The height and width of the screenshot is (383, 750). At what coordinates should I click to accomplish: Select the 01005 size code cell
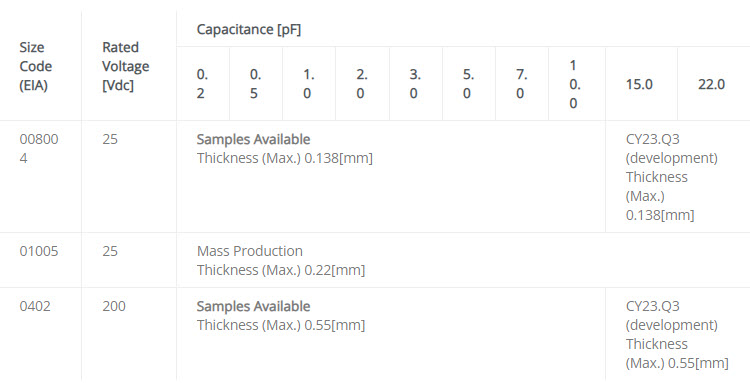pos(39,251)
